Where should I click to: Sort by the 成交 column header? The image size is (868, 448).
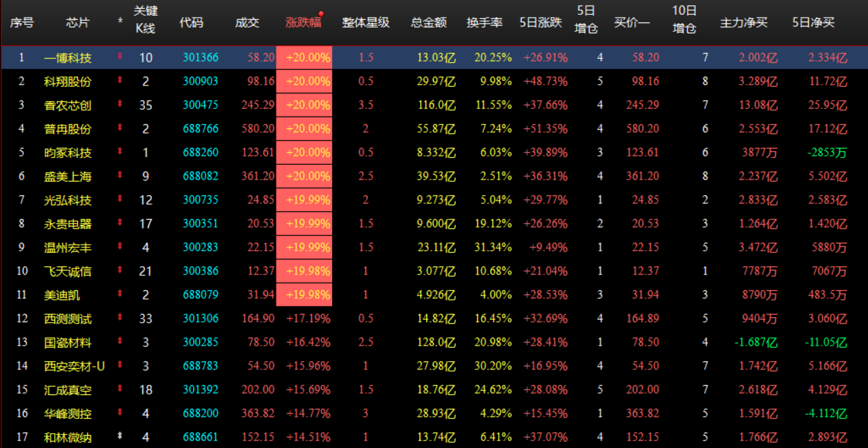tap(247, 22)
